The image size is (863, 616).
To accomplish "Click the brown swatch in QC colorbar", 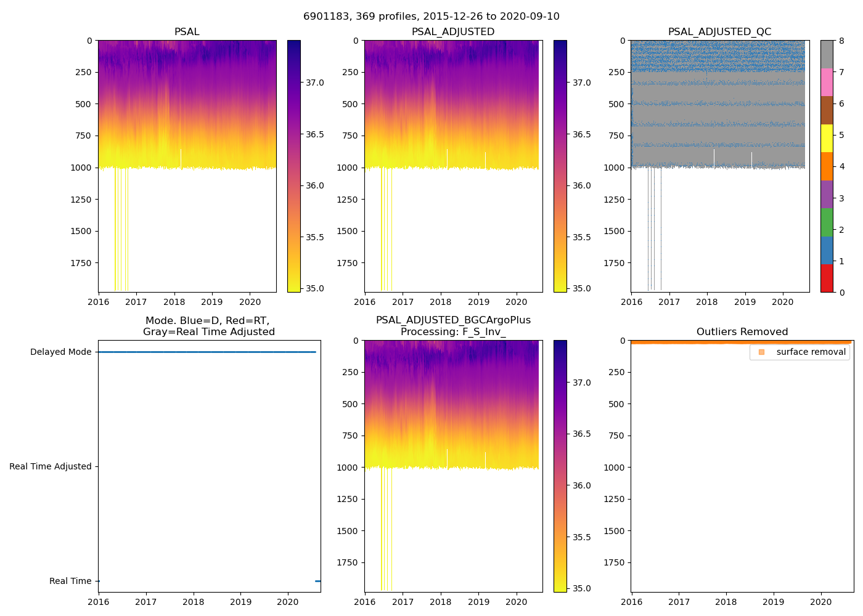I will click(x=827, y=110).
